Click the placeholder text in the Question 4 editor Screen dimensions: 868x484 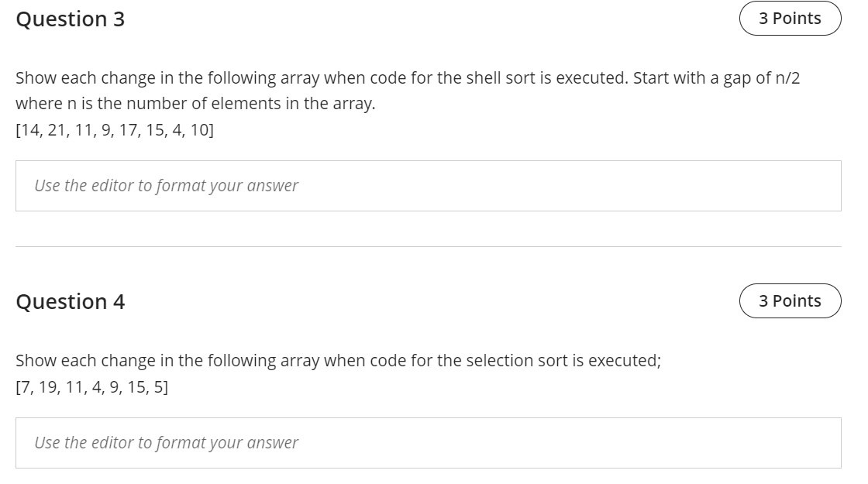[x=166, y=443]
